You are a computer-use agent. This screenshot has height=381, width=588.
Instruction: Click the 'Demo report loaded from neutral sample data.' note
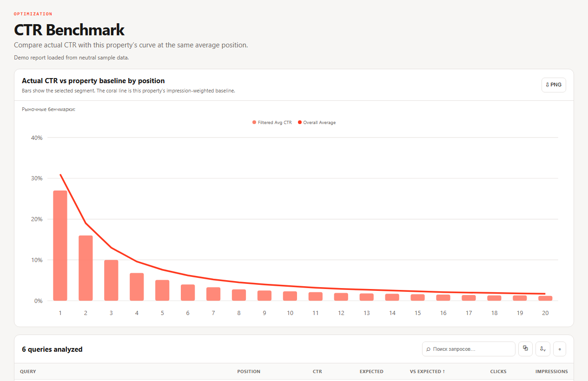tap(71, 58)
